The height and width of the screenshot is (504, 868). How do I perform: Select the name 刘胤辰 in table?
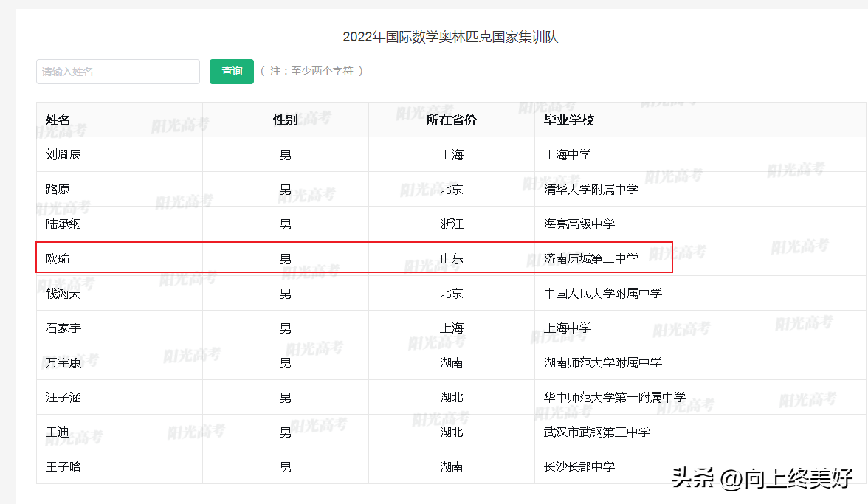[64, 155]
